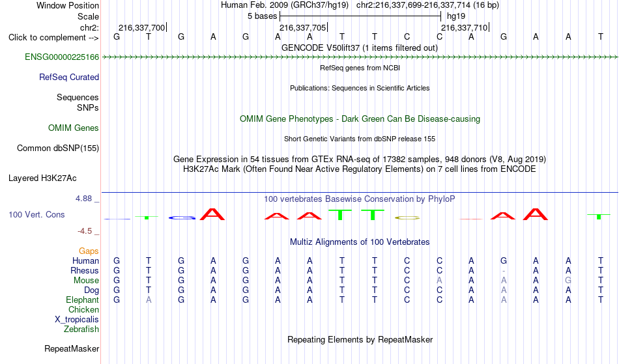Click the faded A base in Dog row

[504, 290]
